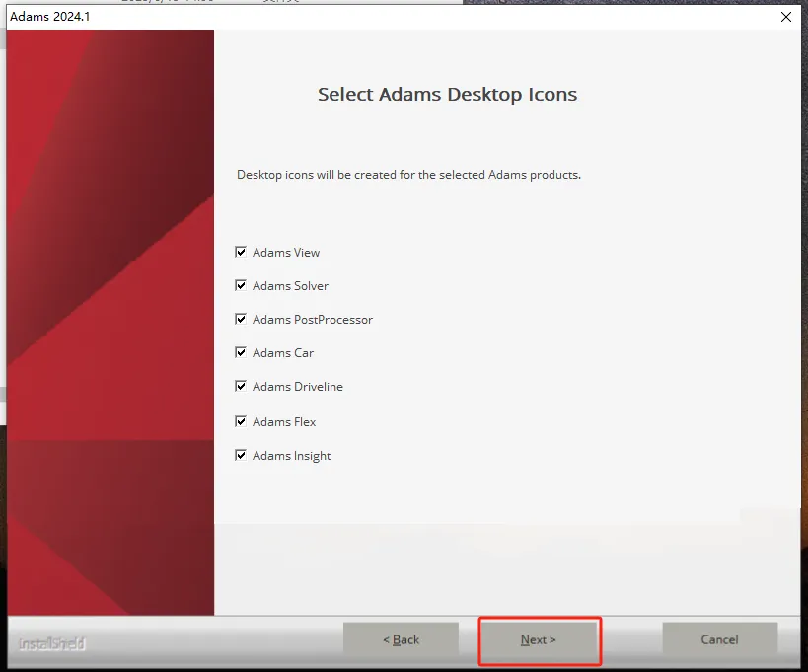Disable the Adams PostProcessor desktop icon
Viewport: 808px width, 672px height.
click(x=241, y=319)
